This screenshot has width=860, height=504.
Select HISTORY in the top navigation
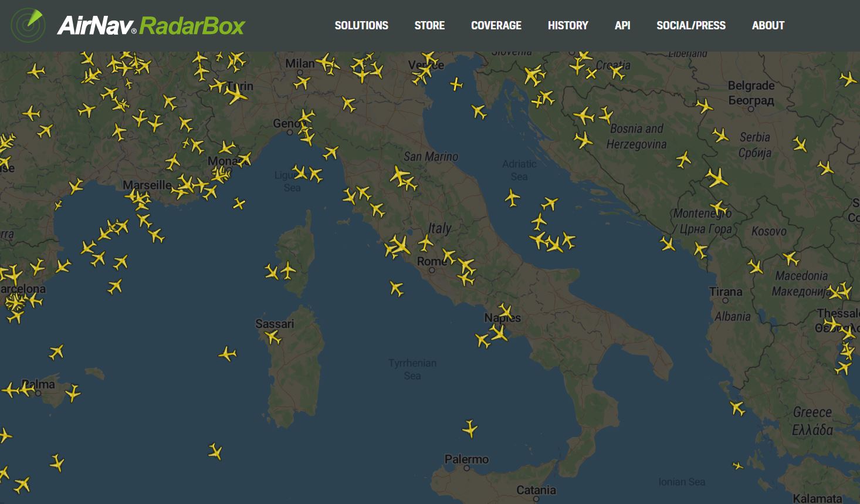click(567, 25)
